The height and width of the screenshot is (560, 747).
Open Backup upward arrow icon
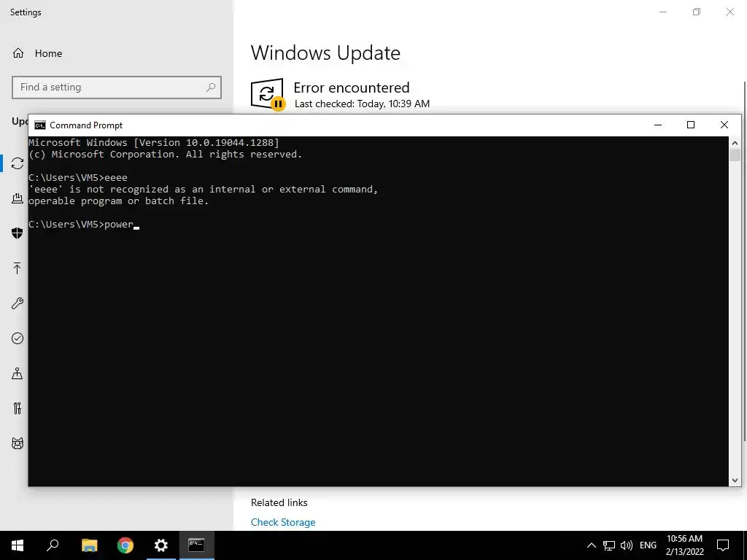(18, 268)
